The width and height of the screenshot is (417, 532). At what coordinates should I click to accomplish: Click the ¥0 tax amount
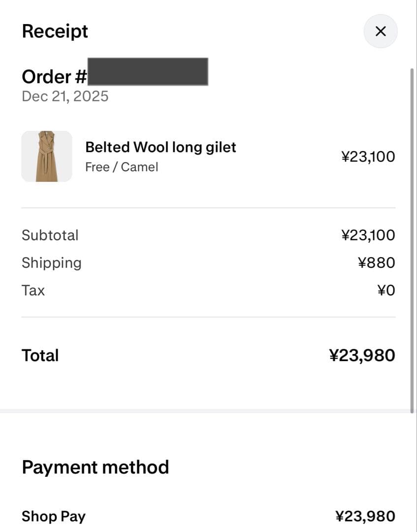tap(386, 290)
